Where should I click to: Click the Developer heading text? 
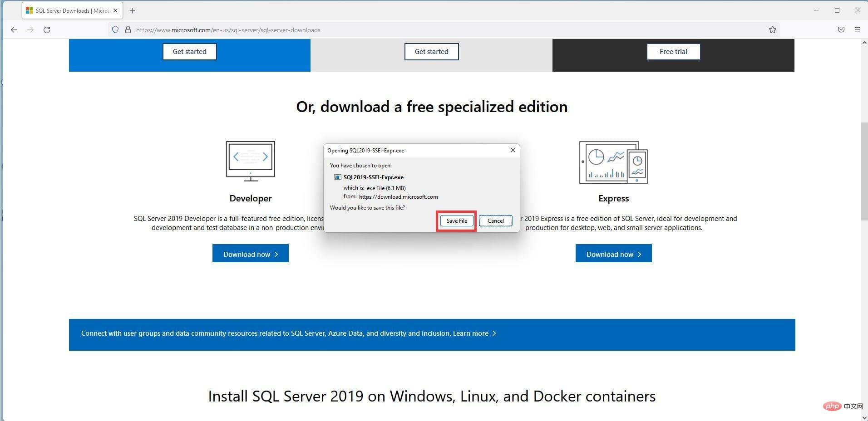point(251,198)
